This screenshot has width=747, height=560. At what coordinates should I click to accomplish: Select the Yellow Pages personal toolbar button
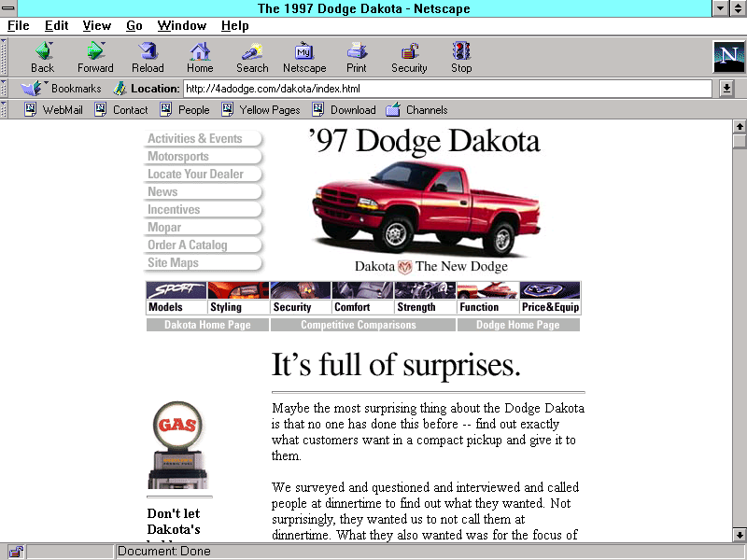point(261,110)
